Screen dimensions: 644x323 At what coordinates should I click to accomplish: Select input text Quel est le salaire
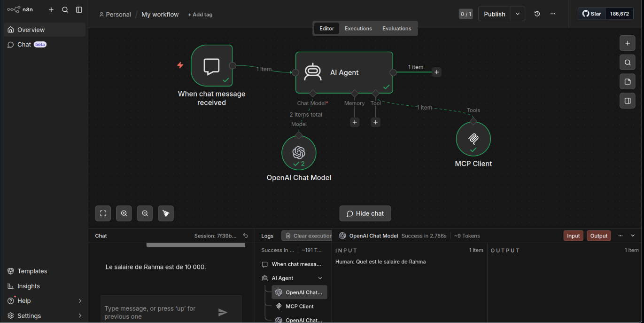pyautogui.click(x=380, y=262)
